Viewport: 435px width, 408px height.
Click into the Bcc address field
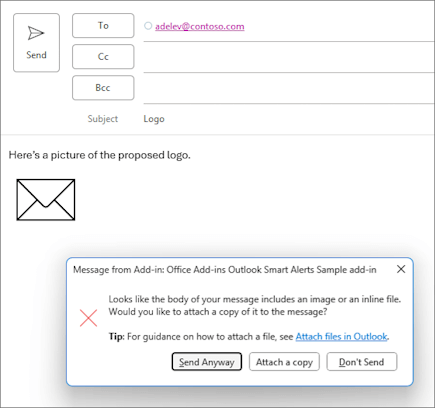(x=289, y=88)
